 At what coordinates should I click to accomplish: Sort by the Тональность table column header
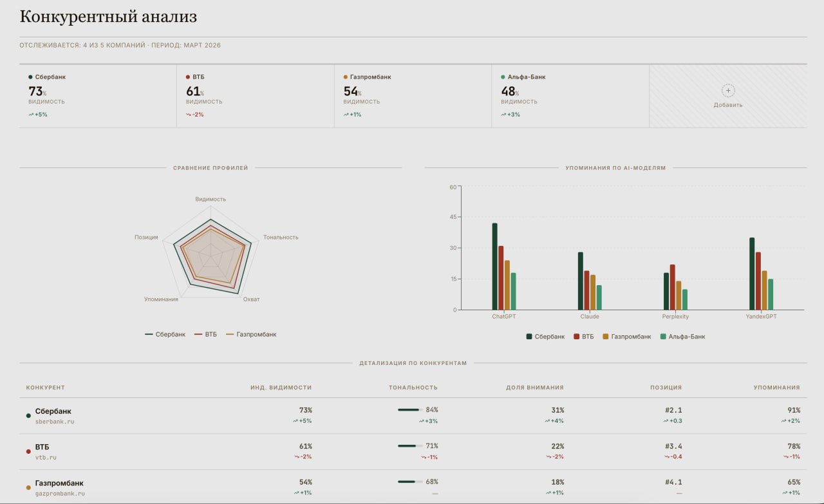(x=413, y=387)
